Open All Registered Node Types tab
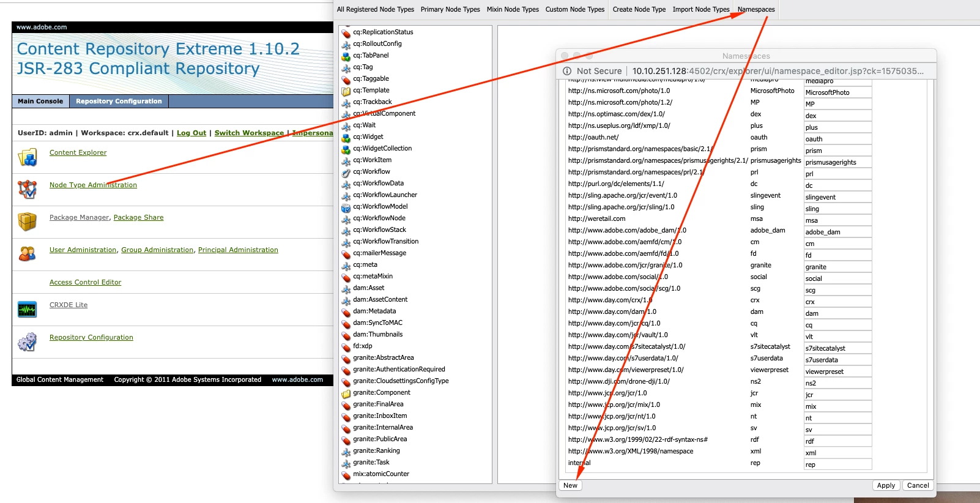The width and height of the screenshot is (980, 503). (x=375, y=9)
